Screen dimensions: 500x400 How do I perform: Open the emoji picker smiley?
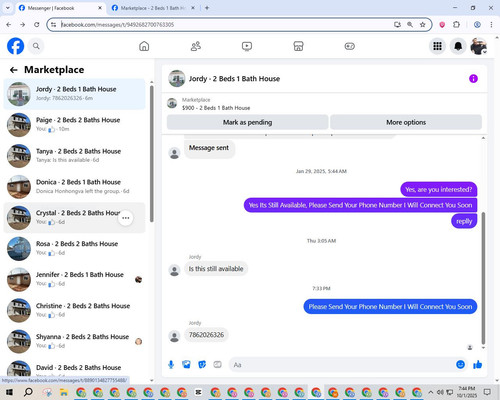[460, 365]
